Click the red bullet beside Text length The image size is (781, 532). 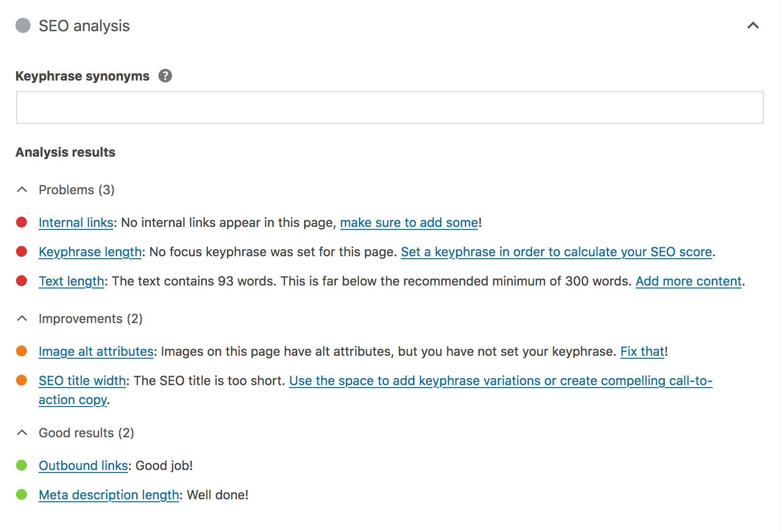(x=22, y=281)
